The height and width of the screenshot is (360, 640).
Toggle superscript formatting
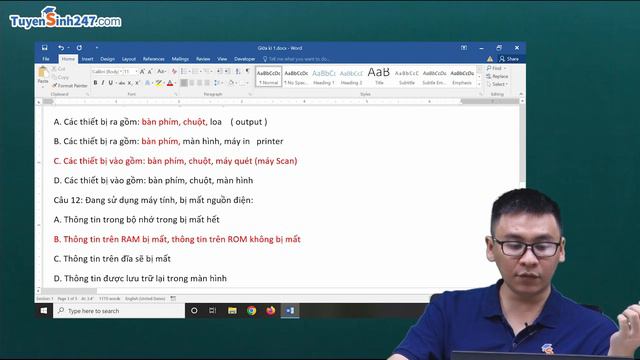point(137,83)
